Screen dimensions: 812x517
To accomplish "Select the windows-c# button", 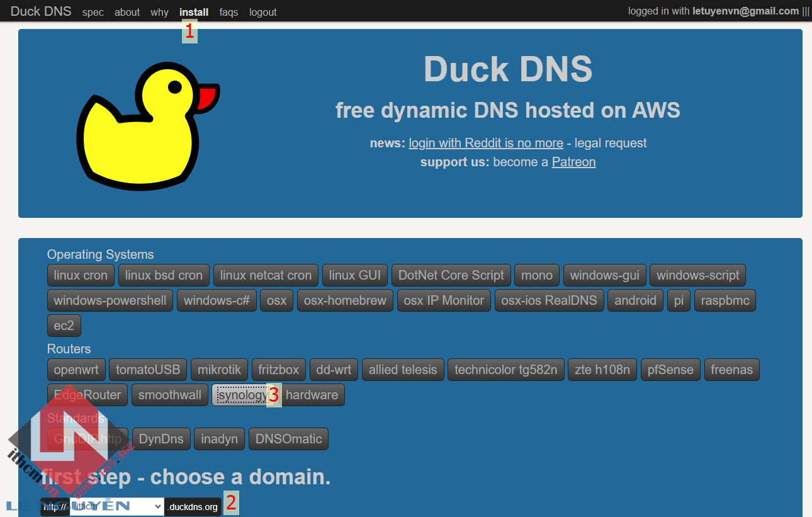I will [217, 300].
